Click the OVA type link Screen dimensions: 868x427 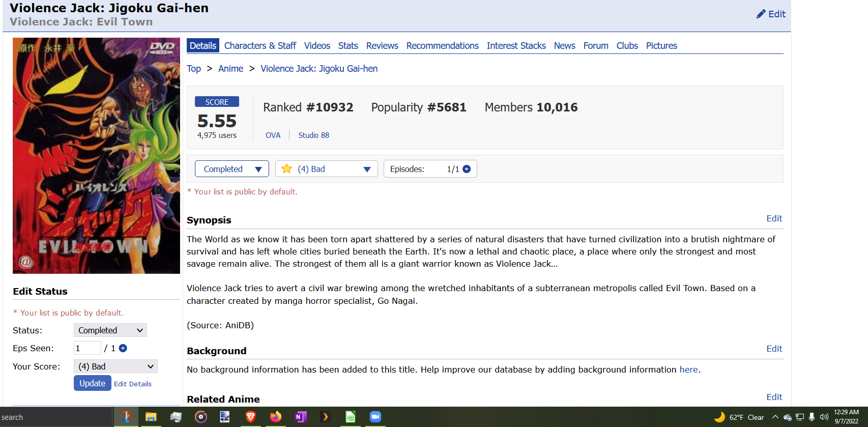(x=273, y=135)
